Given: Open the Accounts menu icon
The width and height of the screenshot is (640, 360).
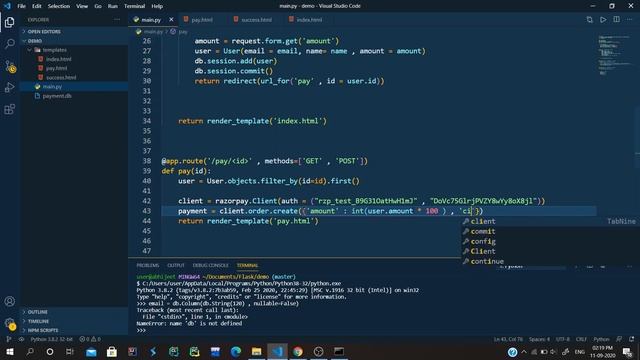Looking at the screenshot, I should (9, 301).
